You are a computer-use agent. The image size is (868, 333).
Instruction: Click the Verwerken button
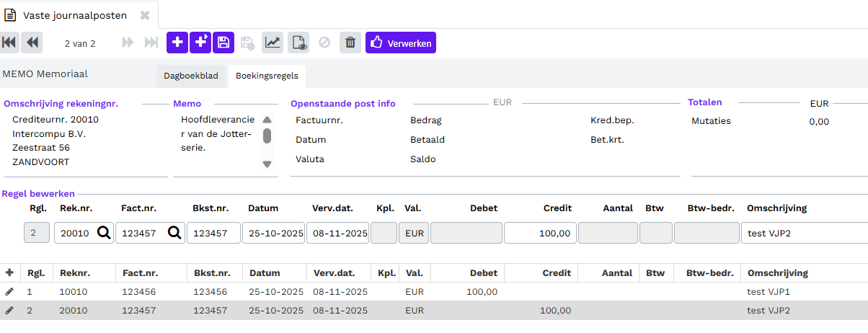point(401,43)
